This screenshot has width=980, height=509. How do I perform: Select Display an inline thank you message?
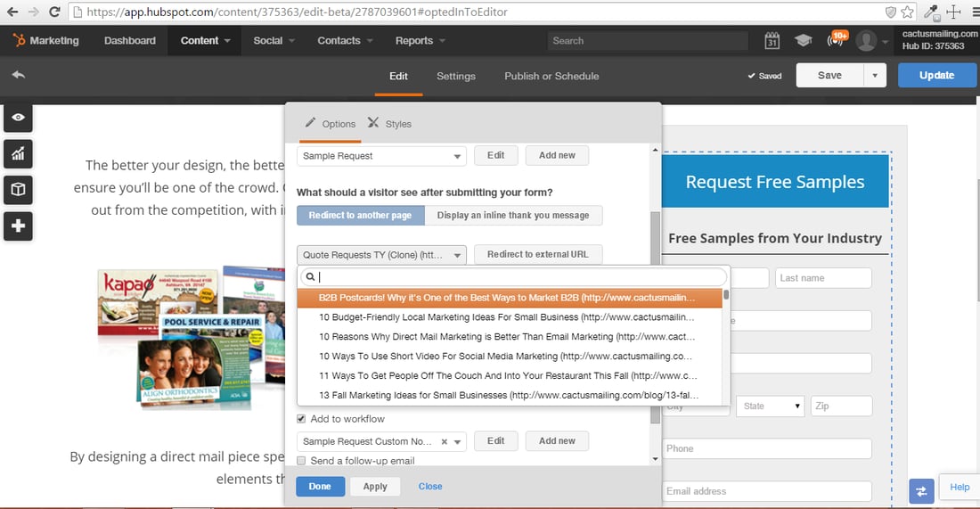click(x=513, y=215)
